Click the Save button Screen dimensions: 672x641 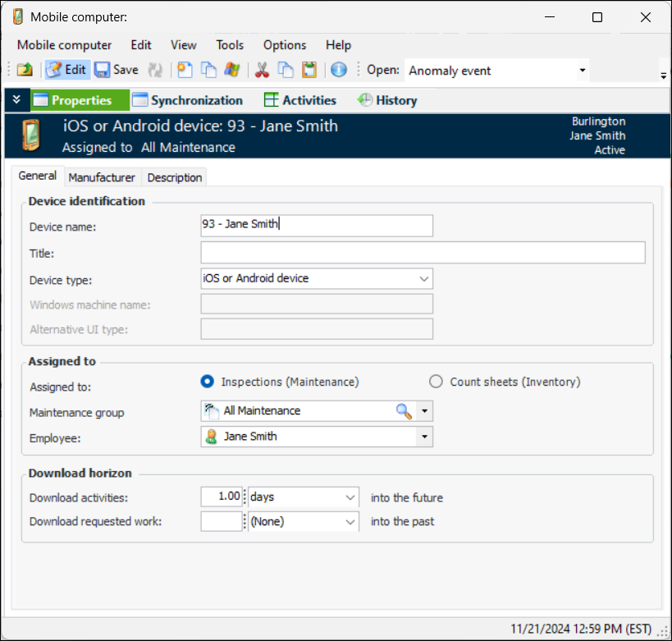[x=117, y=70]
